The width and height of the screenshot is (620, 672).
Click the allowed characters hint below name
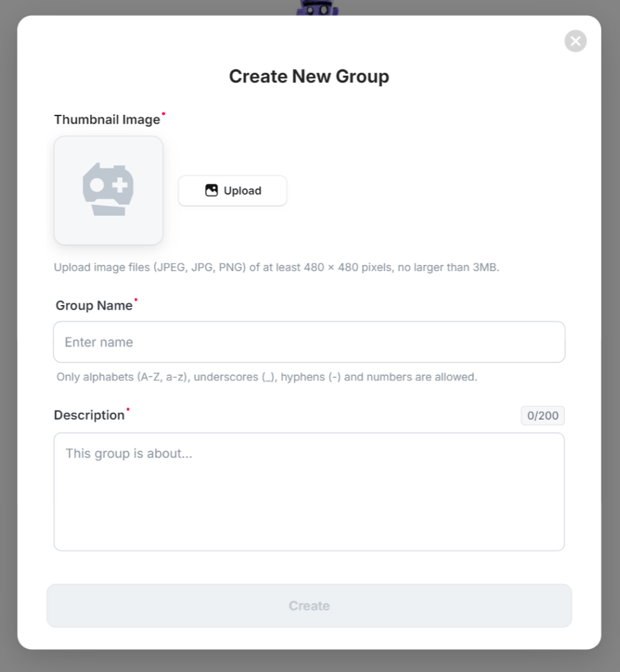pos(267,377)
